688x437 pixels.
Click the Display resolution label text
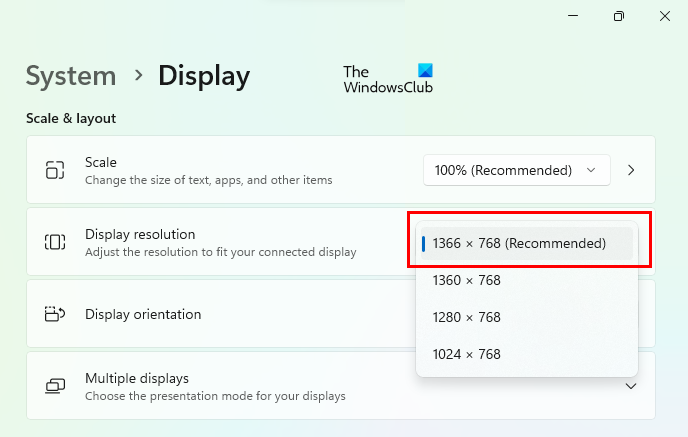(140, 234)
